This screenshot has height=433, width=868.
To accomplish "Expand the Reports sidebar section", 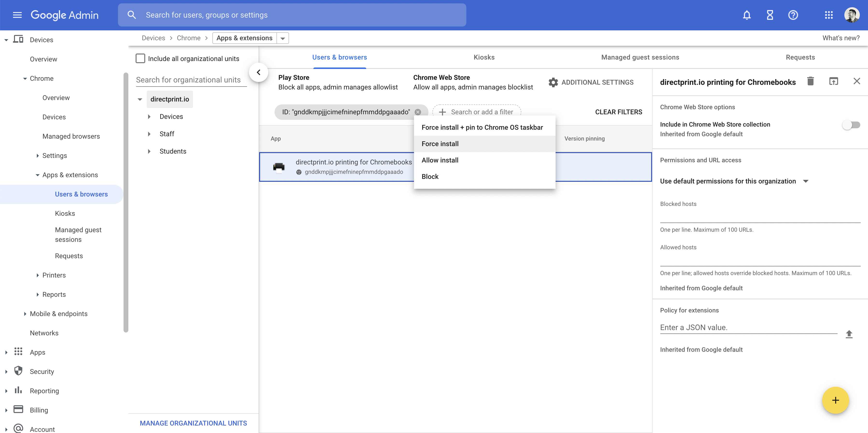I will (x=38, y=294).
